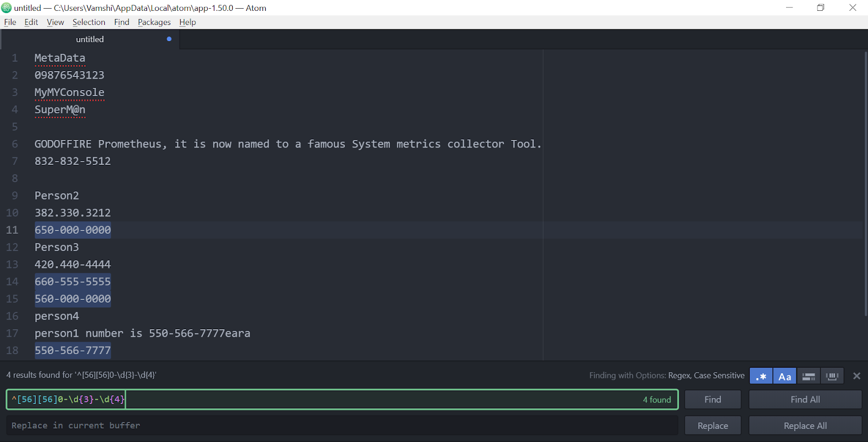Image resolution: width=868 pixels, height=442 pixels.
Task: Click highlighted match 660-555-5555
Action: pyautogui.click(x=73, y=281)
